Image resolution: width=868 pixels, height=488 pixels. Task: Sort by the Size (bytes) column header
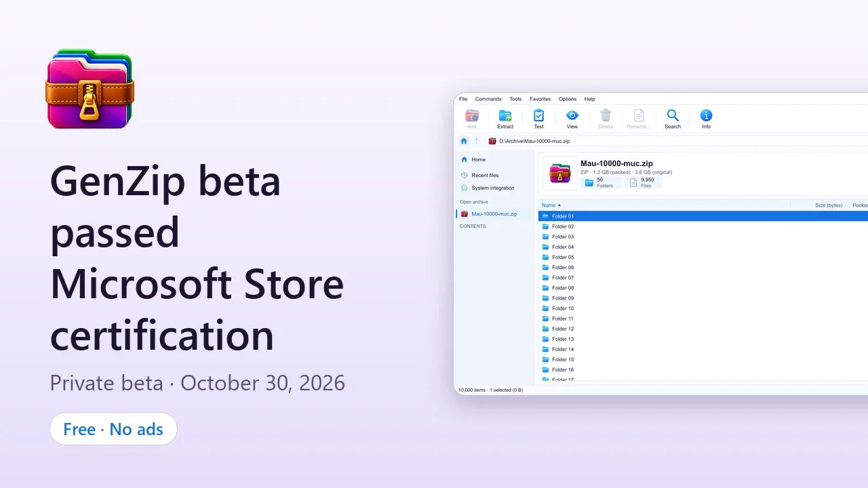pyautogui.click(x=818, y=205)
